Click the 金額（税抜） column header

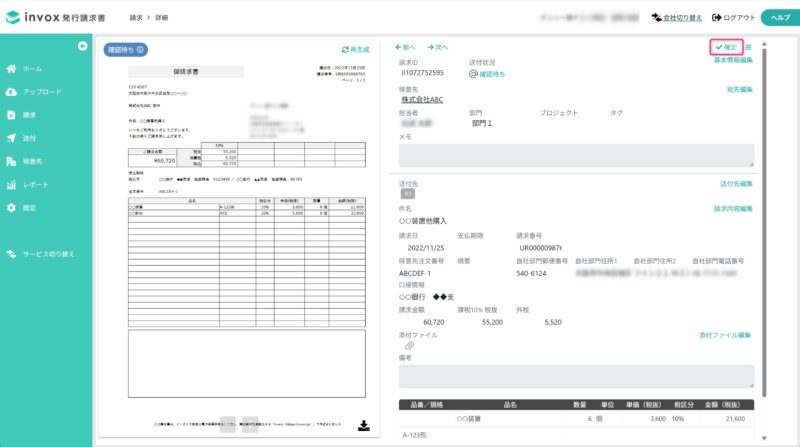click(722, 405)
